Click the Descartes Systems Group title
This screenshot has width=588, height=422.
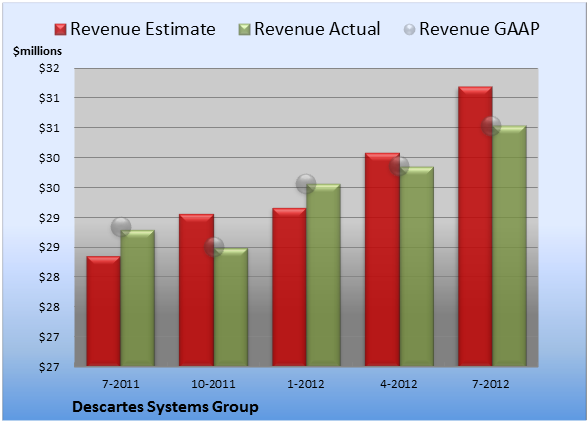(165, 407)
